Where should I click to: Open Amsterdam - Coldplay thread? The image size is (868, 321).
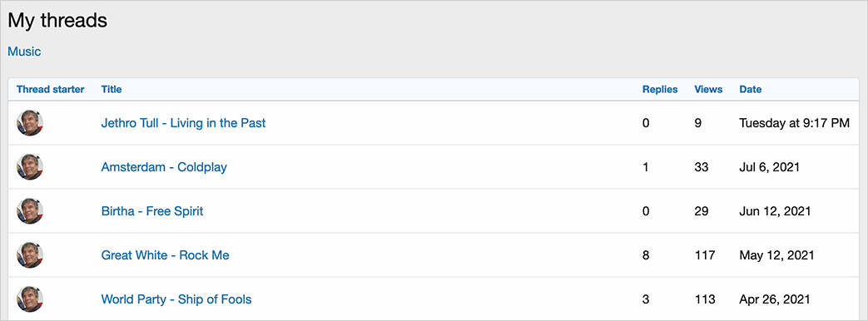164,167
